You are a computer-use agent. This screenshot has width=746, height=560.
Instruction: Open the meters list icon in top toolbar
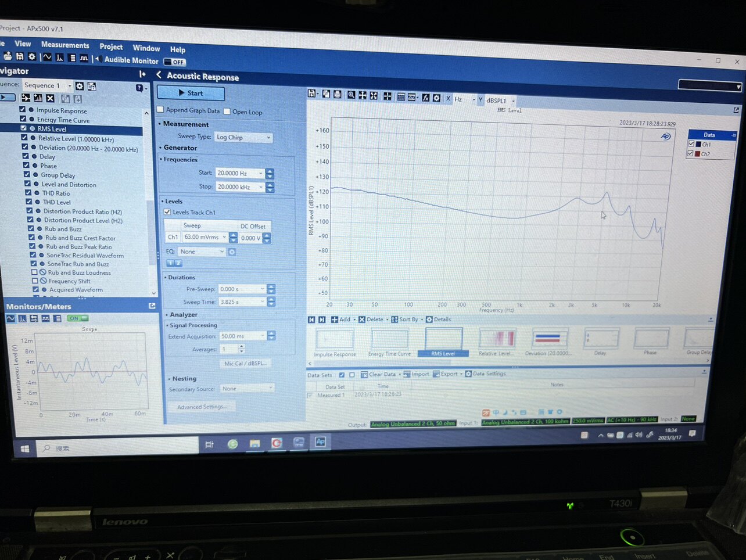[72, 58]
